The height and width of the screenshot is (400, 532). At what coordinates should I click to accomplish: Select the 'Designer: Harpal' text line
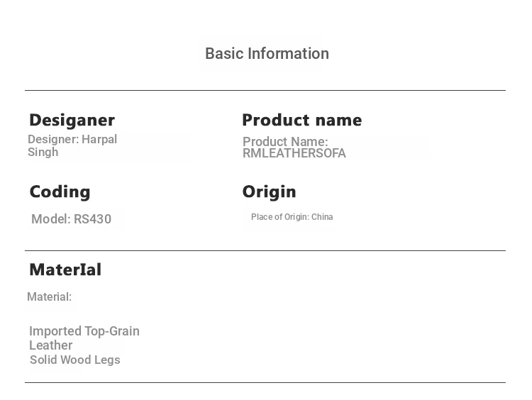pos(72,140)
